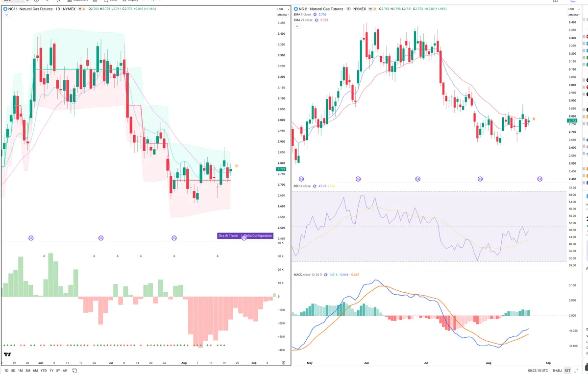This screenshot has width=588, height=374.
Task: Toggle the SET settlement price option
Action: pyautogui.click(x=567, y=371)
